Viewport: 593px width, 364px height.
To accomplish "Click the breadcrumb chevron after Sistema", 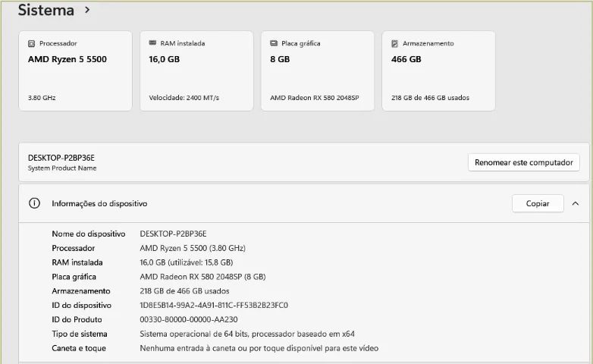I will click(x=87, y=10).
